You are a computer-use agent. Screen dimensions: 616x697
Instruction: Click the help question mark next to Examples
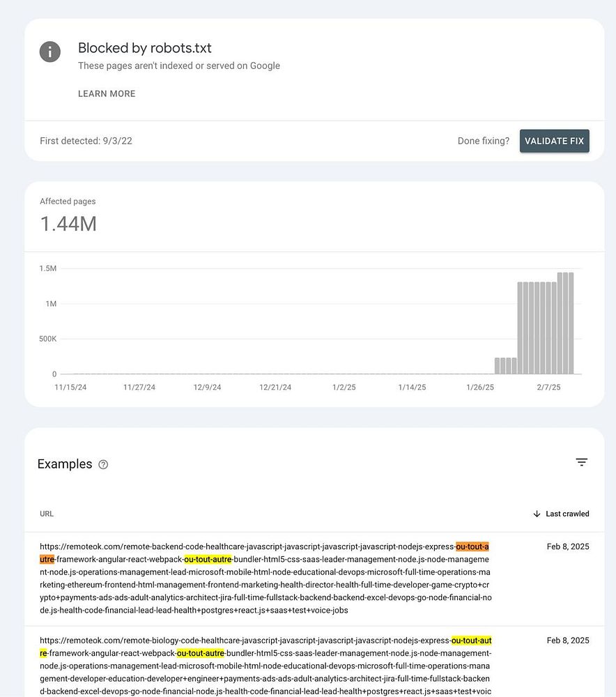tap(103, 465)
